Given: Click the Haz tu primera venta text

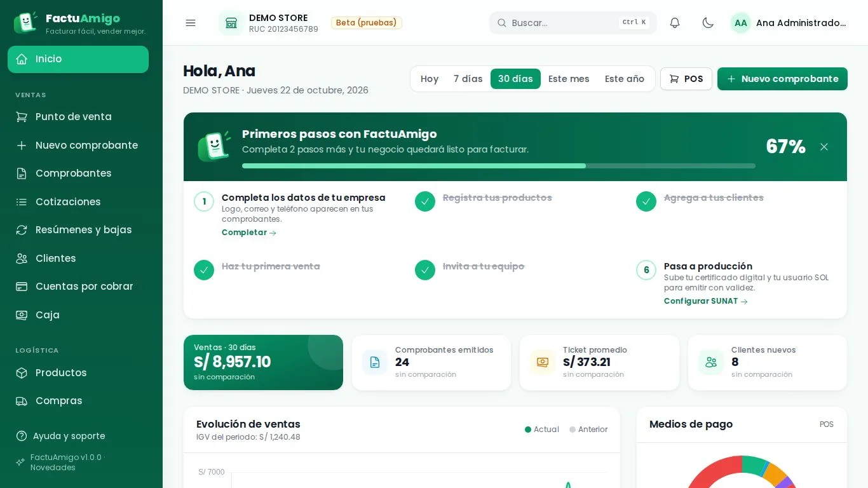Looking at the screenshot, I should coord(271,266).
